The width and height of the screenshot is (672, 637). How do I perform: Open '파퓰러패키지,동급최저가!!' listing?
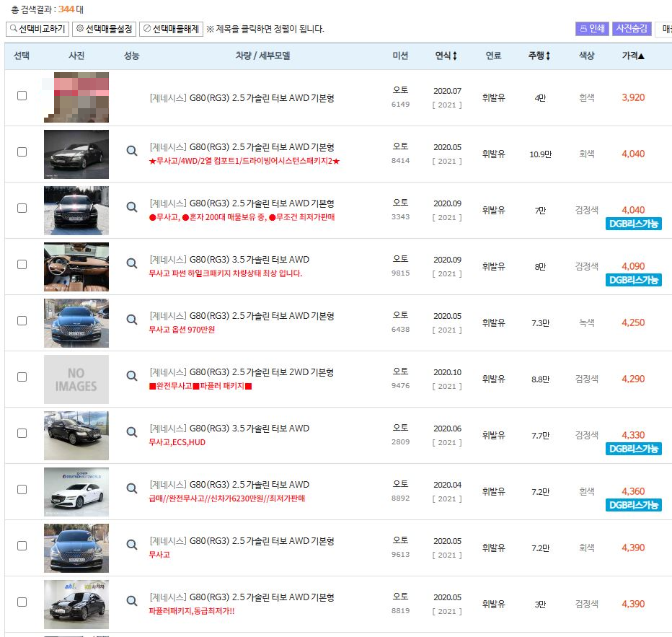coord(192,611)
